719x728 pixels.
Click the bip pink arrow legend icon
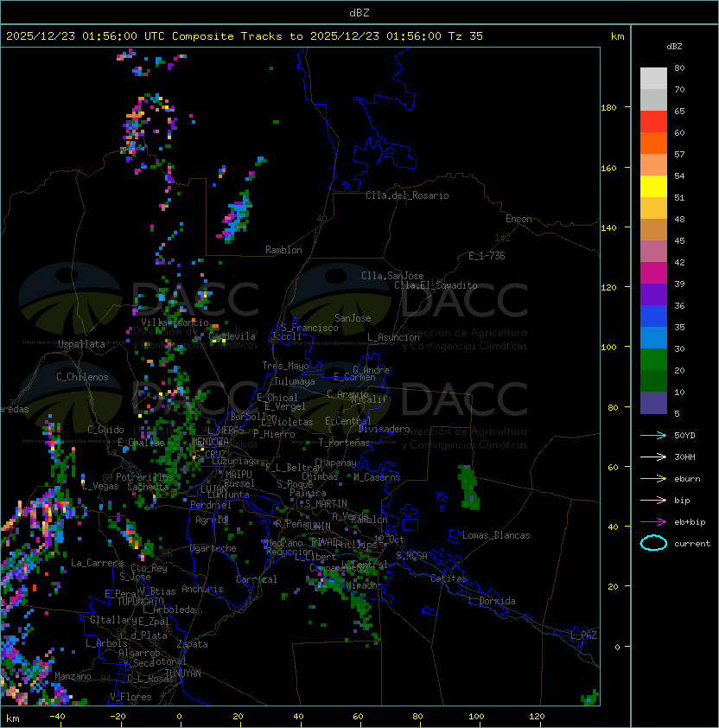653,501
